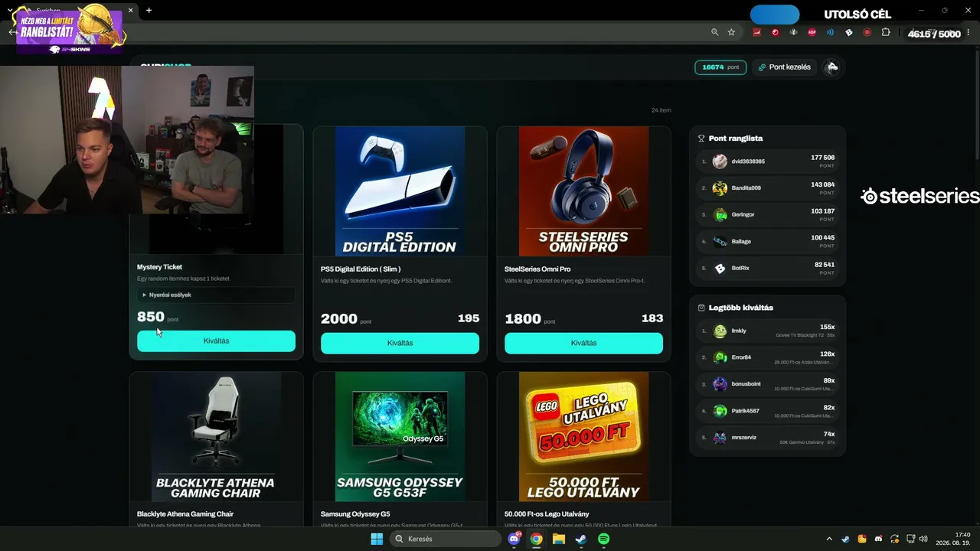Select dvid3638385 in the points leaderboard
The width and height of the screenshot is (980, 551).
click(768, 161)
